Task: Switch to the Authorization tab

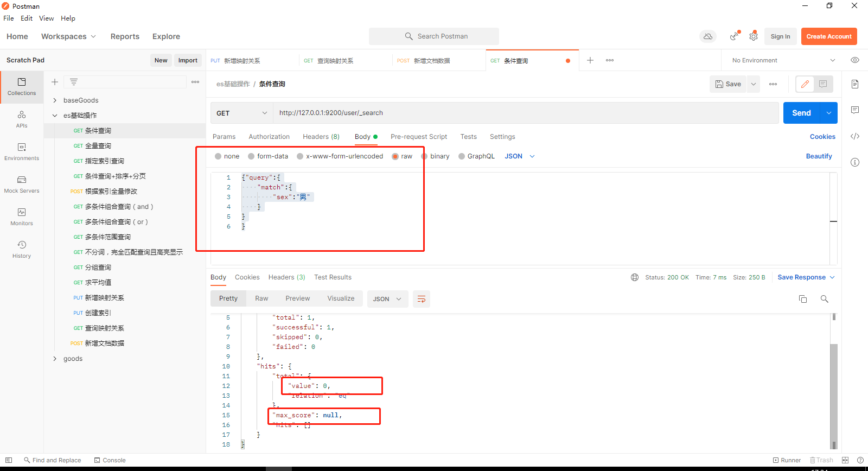Action: [269, 137]
